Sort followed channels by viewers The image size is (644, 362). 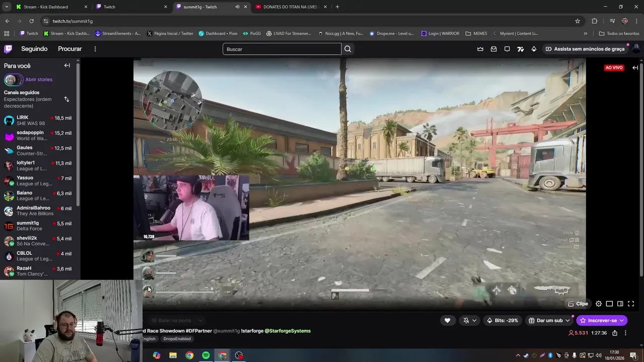(x=66, y=99)
